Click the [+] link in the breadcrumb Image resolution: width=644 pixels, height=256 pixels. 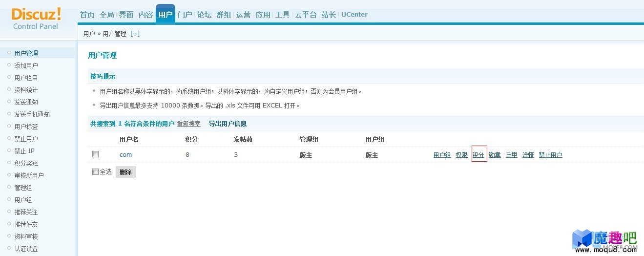tap(135, 34)
